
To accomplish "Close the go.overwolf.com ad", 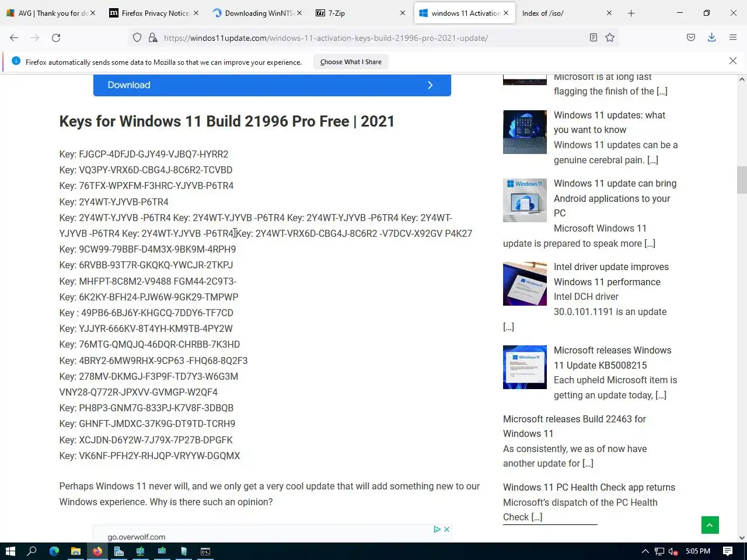I will click(x=446, y=529).
